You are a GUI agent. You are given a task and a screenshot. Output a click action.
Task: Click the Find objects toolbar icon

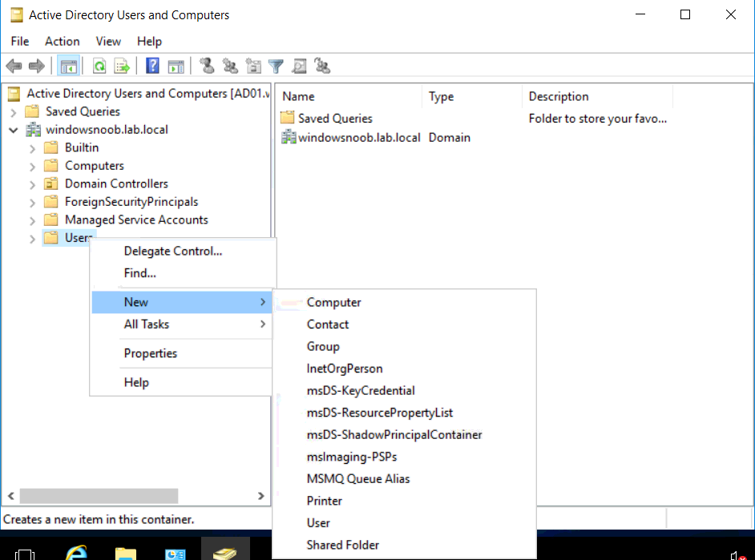(299, 66)
